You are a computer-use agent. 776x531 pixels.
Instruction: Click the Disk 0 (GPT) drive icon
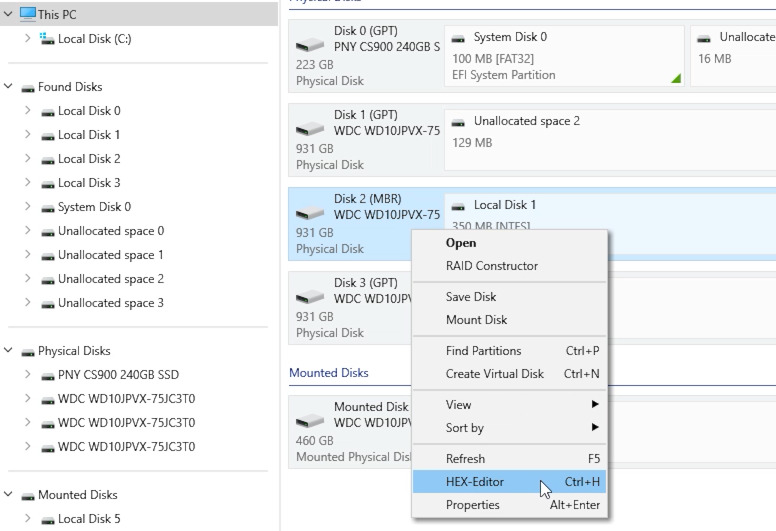(310, 46)
